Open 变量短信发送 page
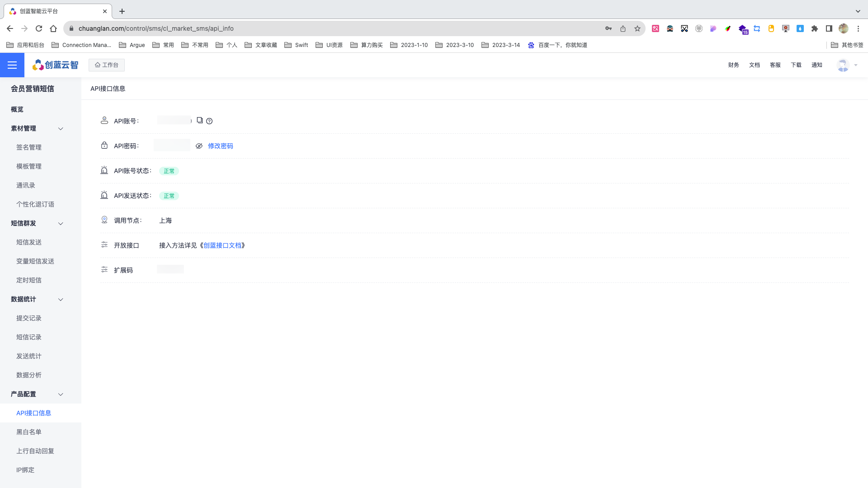Viewport: 868px width, 488px height. pyautogui.click(x=35, y=261)
